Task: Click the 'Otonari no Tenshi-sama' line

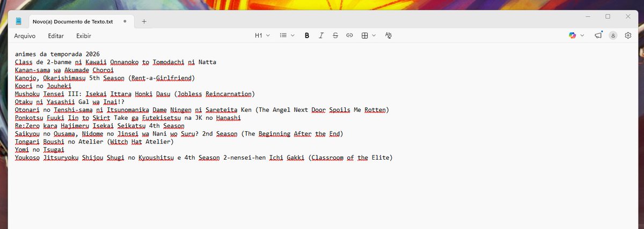Action: pyautogui.click(x=202, y=110)
